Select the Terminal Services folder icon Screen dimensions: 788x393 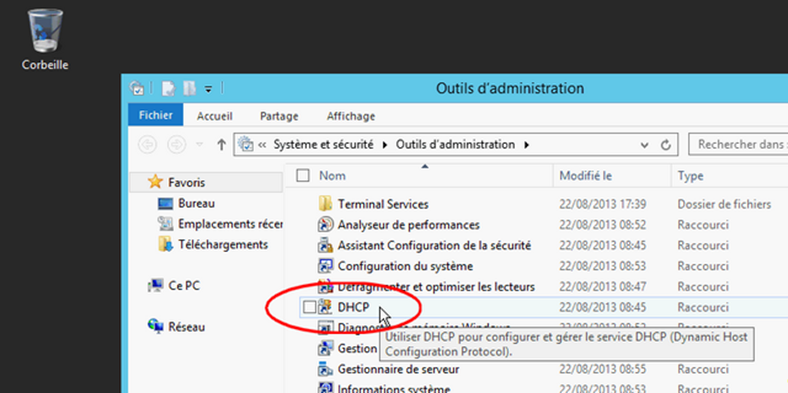(326, 204)
